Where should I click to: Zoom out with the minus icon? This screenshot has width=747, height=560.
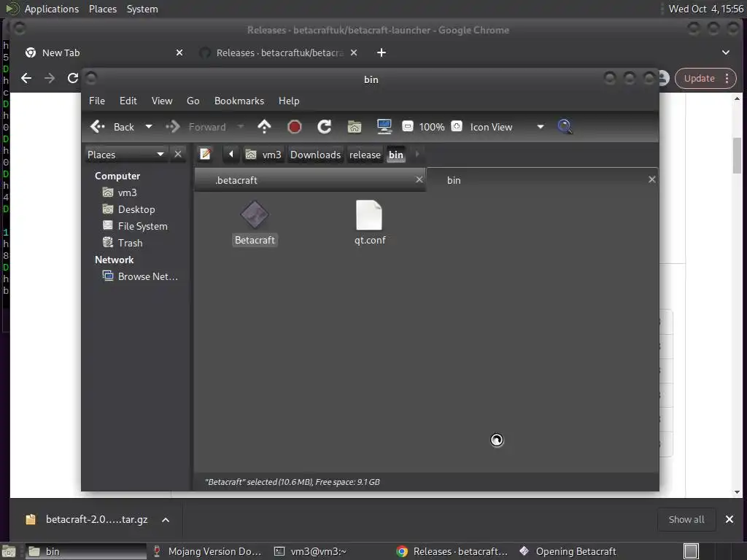click(408, 126)
